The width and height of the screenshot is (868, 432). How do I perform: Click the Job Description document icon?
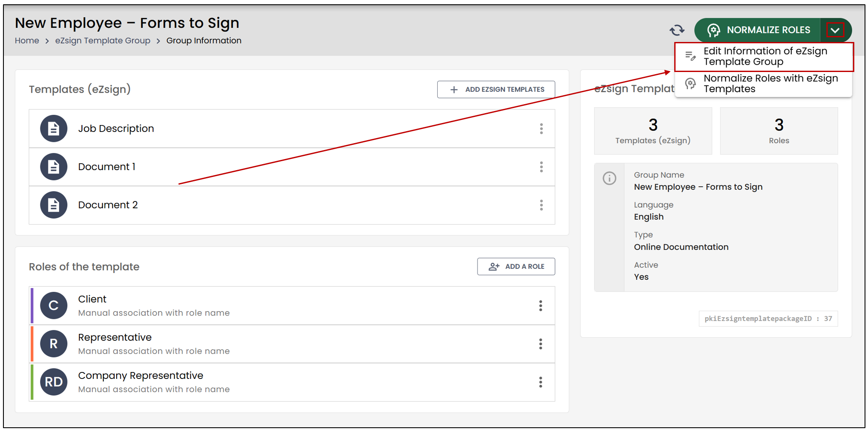(54, 129)
